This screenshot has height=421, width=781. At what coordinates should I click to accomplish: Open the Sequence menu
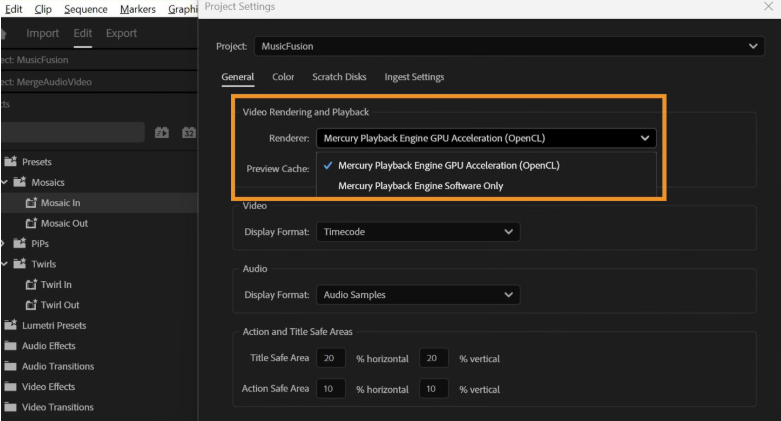86,9
